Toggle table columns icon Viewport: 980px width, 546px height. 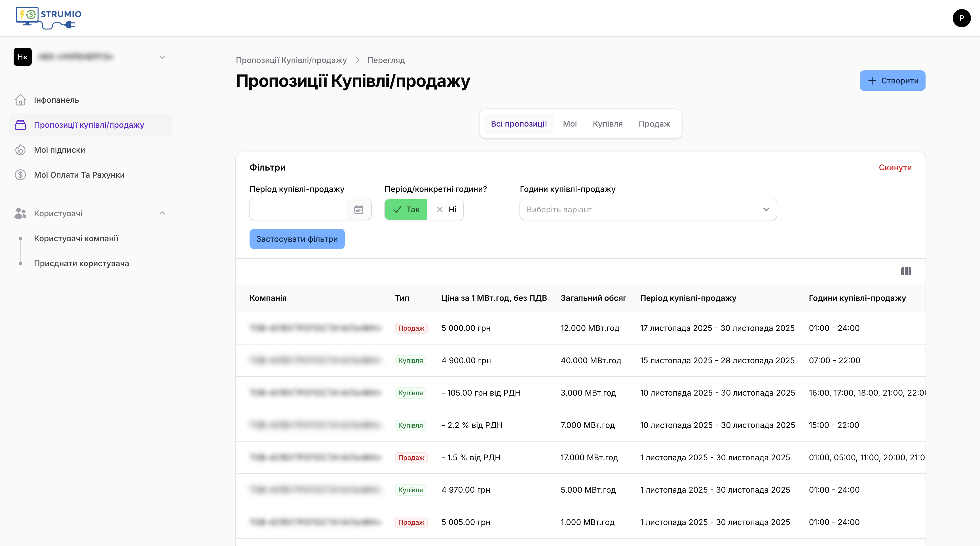point(906,272)
